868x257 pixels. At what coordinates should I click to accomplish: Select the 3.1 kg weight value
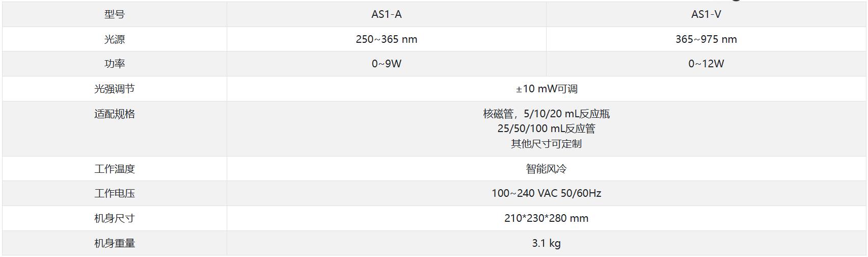[546, 243]
